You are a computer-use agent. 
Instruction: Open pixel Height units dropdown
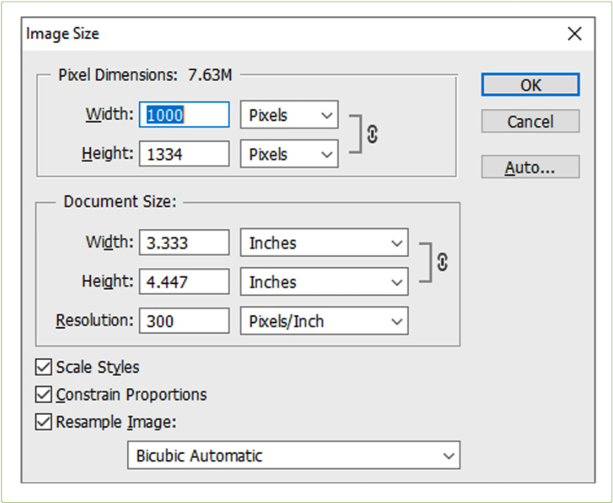[290, 155]
